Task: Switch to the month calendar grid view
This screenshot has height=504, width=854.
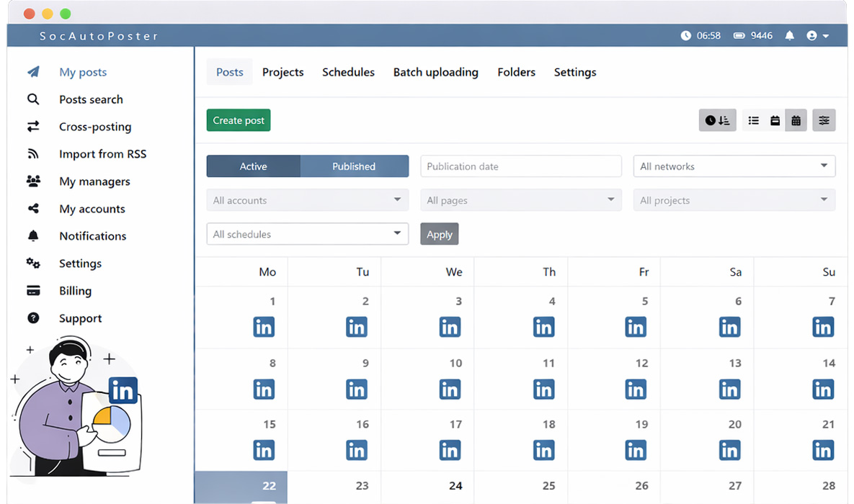Action: tap(796, 120)
